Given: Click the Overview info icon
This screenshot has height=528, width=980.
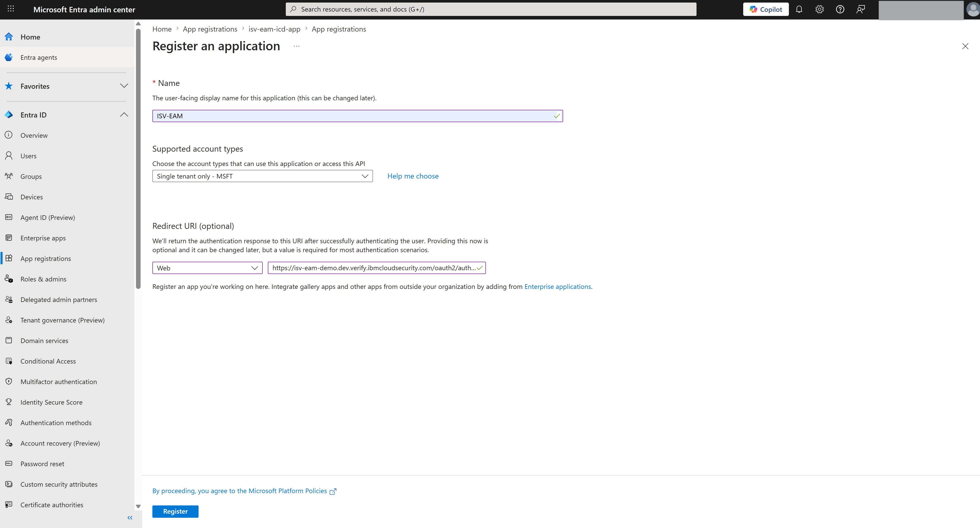Looking at the screenshot, I should tap(9, 135).
